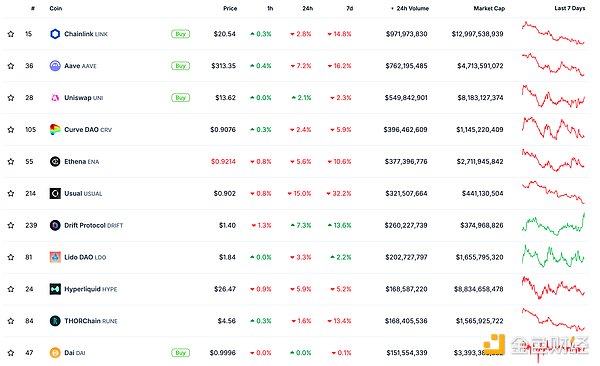Image resolution: width=600 pixels, height=366 pixels.
Task: Sort by the Coin column header
Action: click(x=56, y=8)
